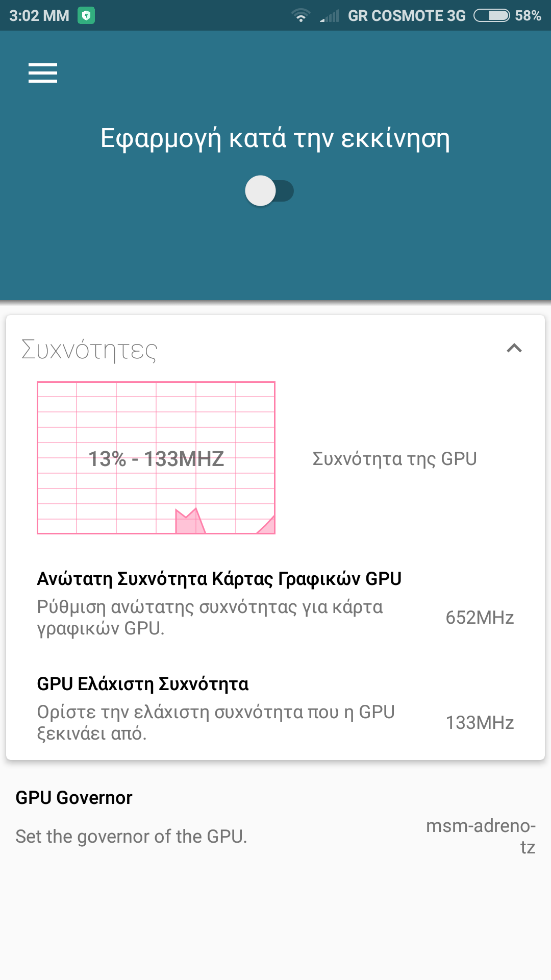The width and height of the screenshot is (551, 980).
Task: Tap the Εφαρμογή κατά την εκκίνηση heading
Action: [x=275, y=138]
